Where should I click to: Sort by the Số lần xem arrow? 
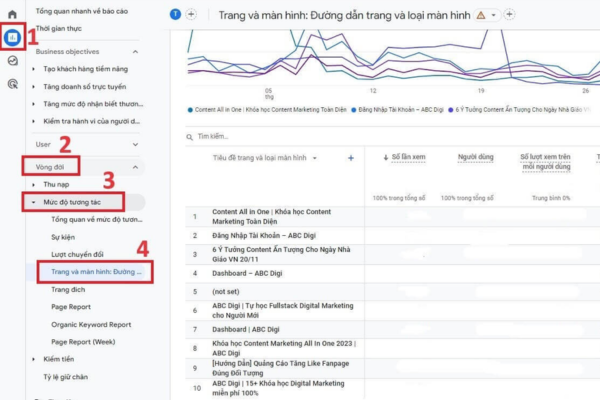386,157
